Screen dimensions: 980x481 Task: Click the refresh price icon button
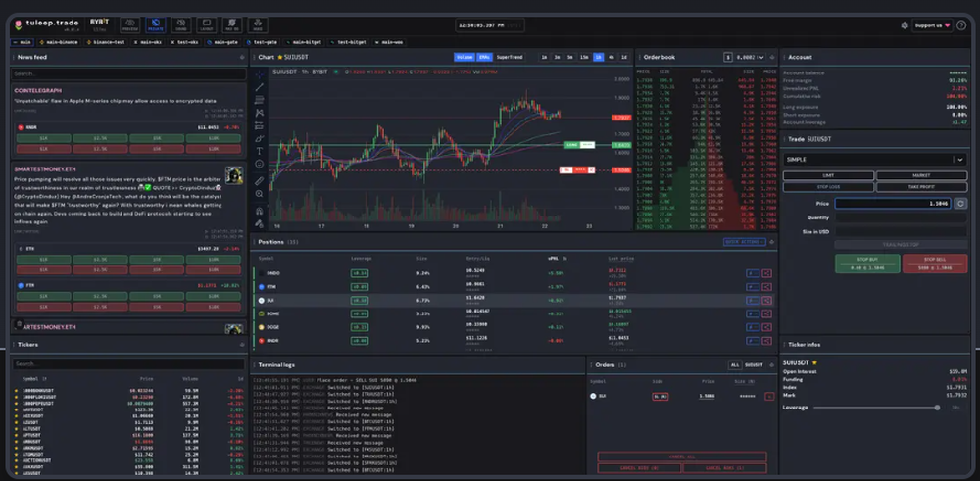point(960,203)
